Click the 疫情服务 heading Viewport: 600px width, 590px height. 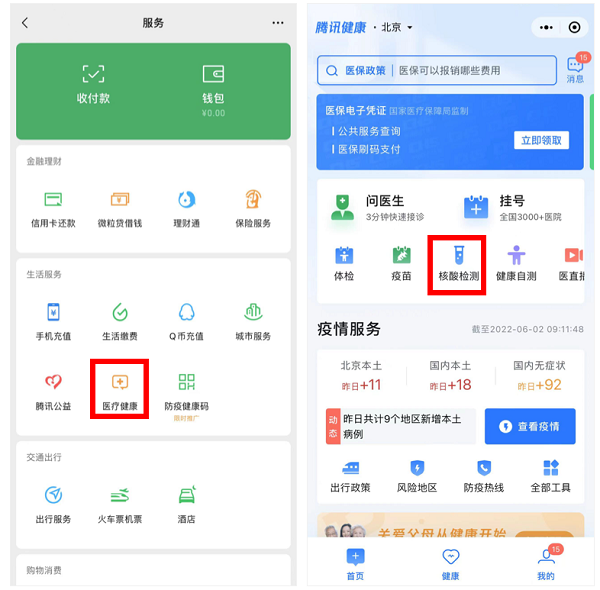click(349, 329)
